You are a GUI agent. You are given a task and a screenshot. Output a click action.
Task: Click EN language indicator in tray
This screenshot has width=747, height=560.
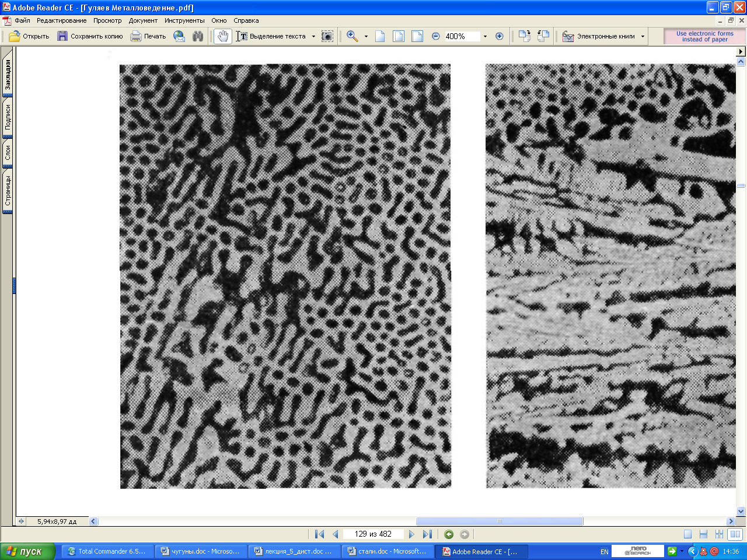pyautogui.click(x=605, y=551)
